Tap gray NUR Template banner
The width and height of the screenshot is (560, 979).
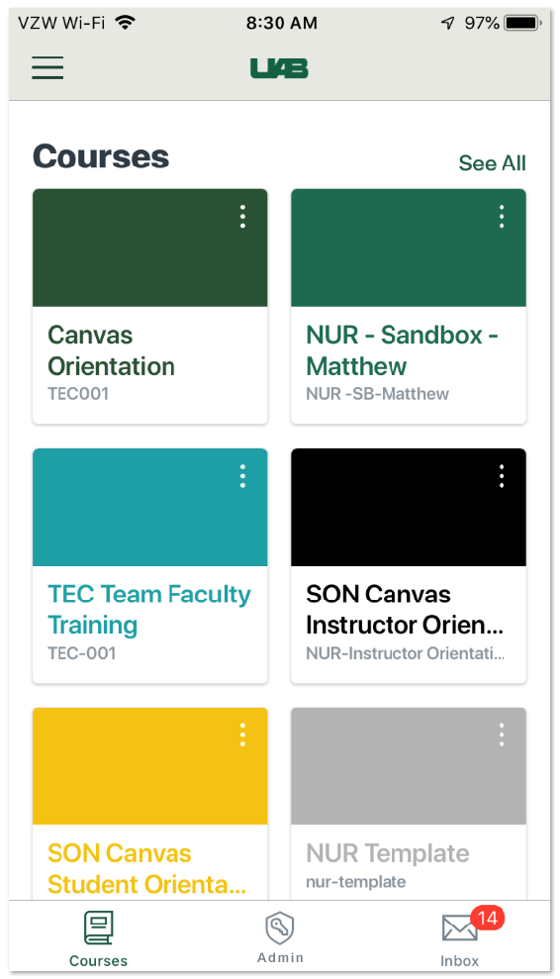coord(409,766)
